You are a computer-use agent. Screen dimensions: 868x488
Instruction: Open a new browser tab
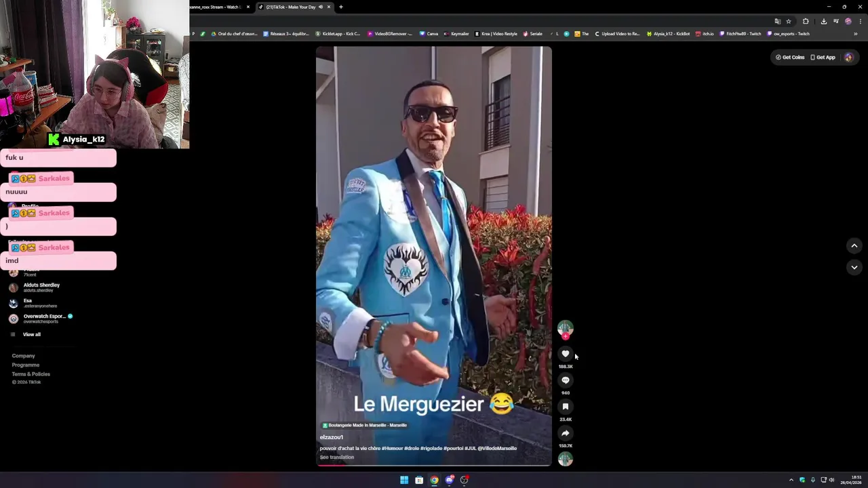(341, 7)
